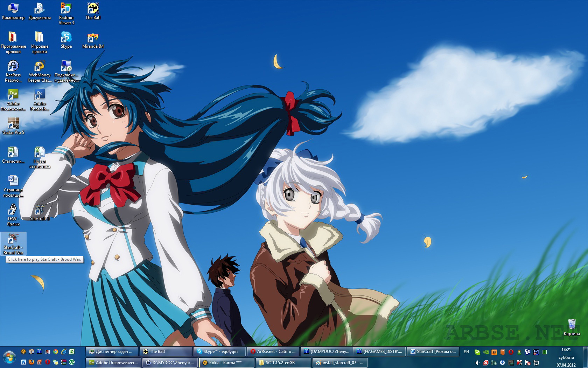
Task: Launch Word from quick launch bar
Action: click(x=23, y=362)
